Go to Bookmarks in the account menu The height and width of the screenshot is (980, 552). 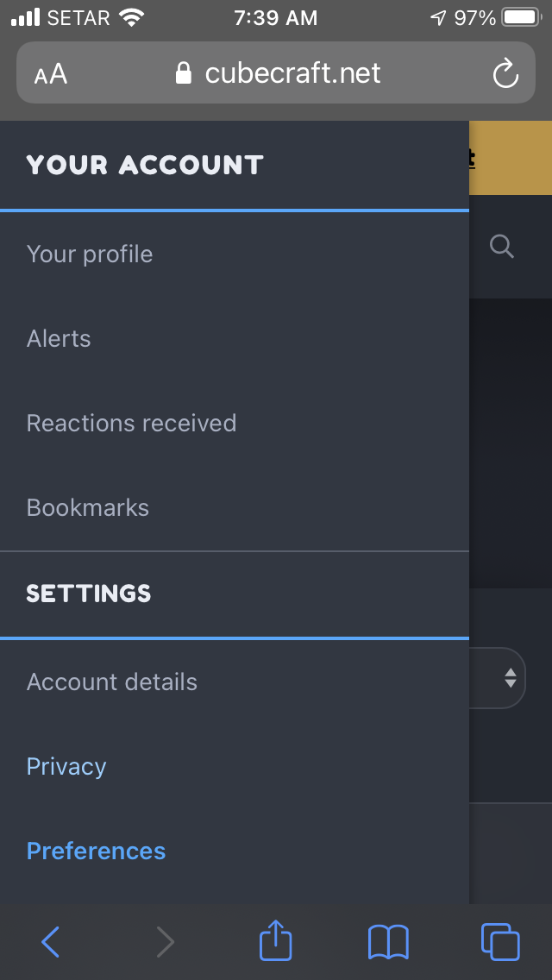pos(87,507)
